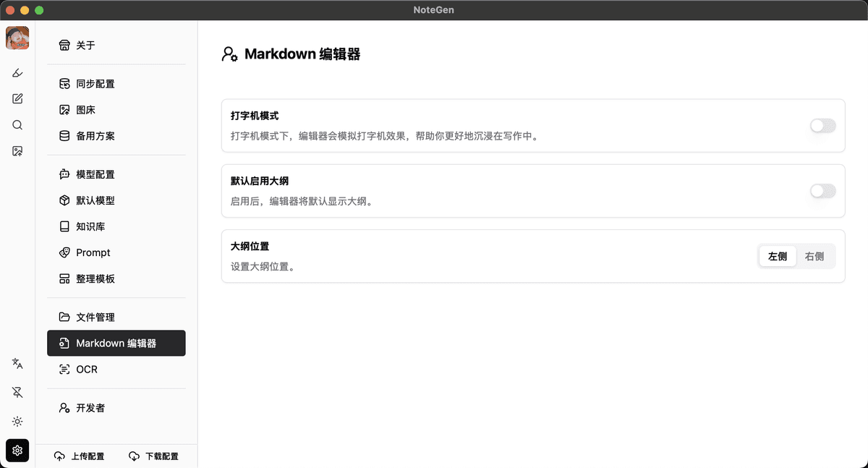868x468 pixels.
Task: Turn on the 默认启用大纲 switch
Action: point(822,191)
